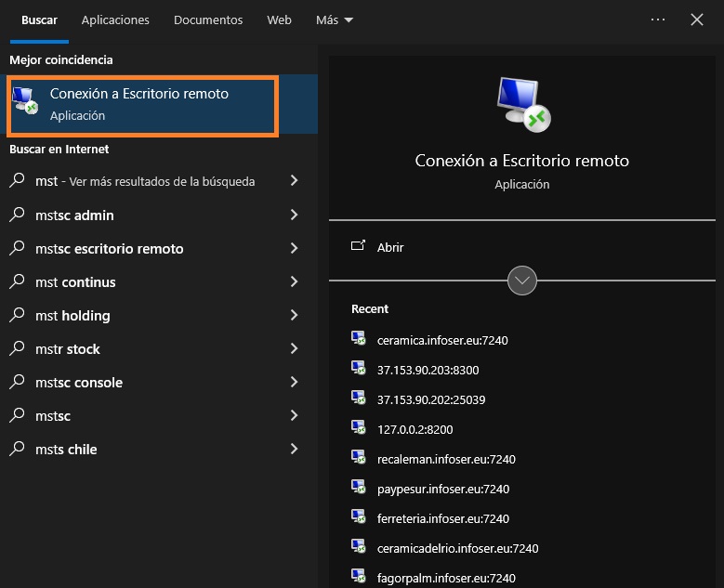This screenshot has width=724, height=588.
Task: Select the mst continus suggestion text
Action: coord(75,282)
